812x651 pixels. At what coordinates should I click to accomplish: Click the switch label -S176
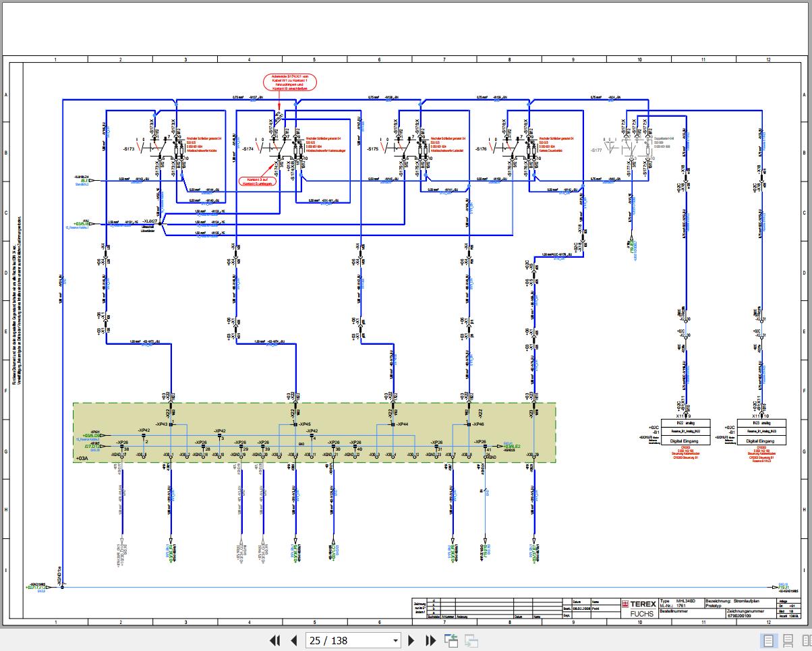click(x=480, y=148)
